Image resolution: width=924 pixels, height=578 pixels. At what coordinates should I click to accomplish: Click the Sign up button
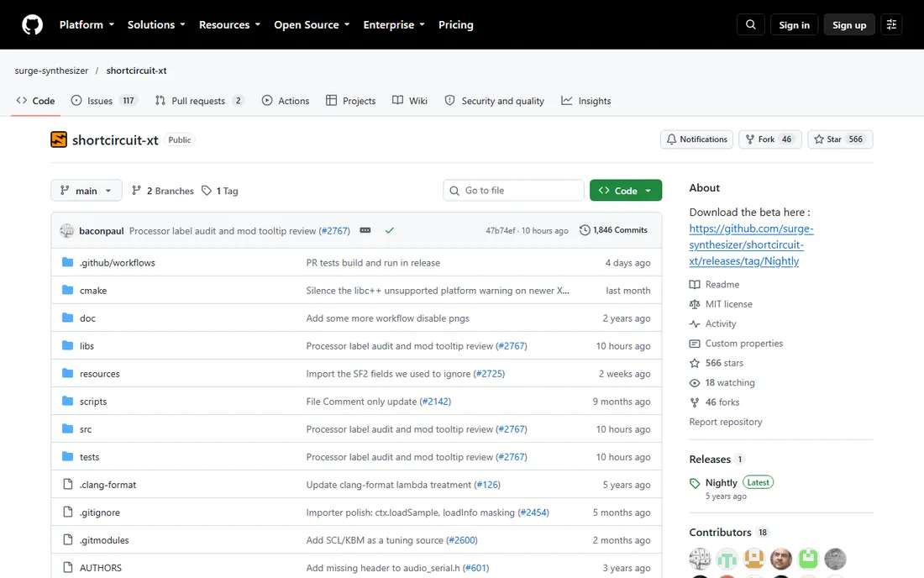(x=849, y=24)
